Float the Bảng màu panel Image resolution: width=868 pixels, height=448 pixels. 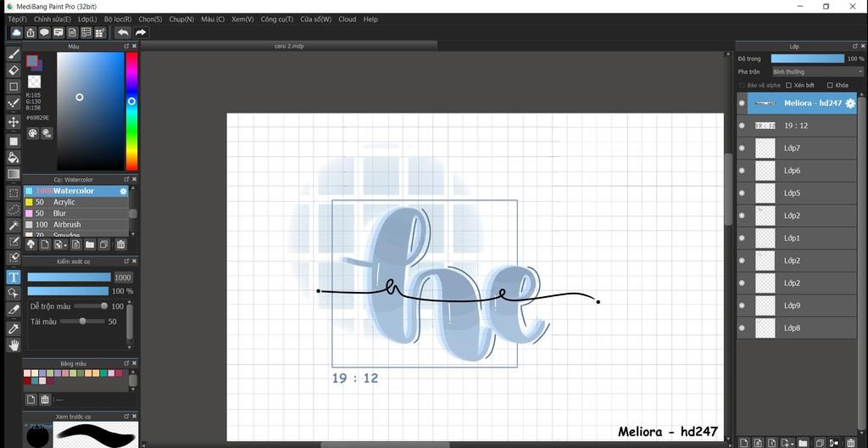[126, 363]
